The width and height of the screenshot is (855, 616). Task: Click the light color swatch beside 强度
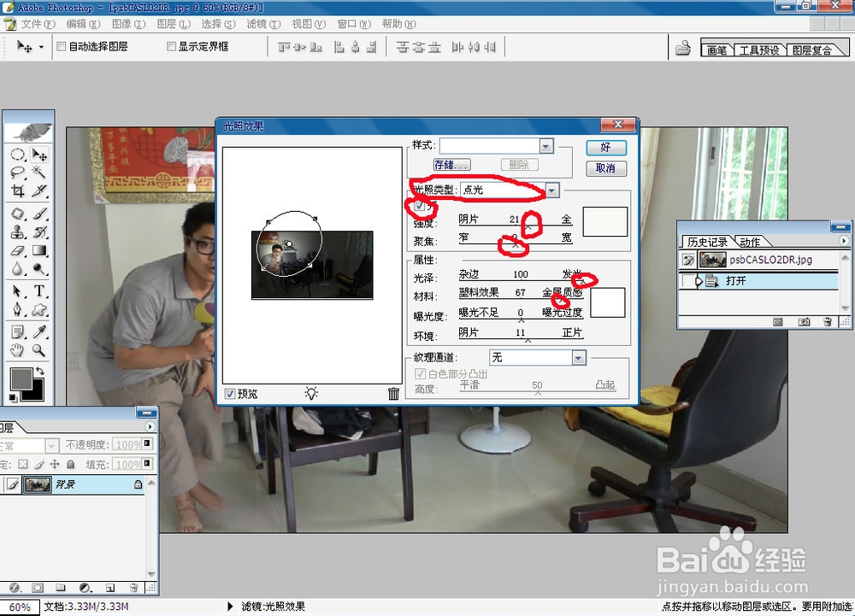pos(604,221)
